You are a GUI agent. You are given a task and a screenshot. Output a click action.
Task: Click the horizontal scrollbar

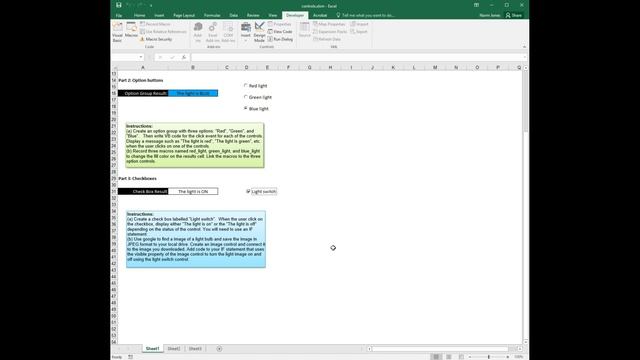[441, 349]
